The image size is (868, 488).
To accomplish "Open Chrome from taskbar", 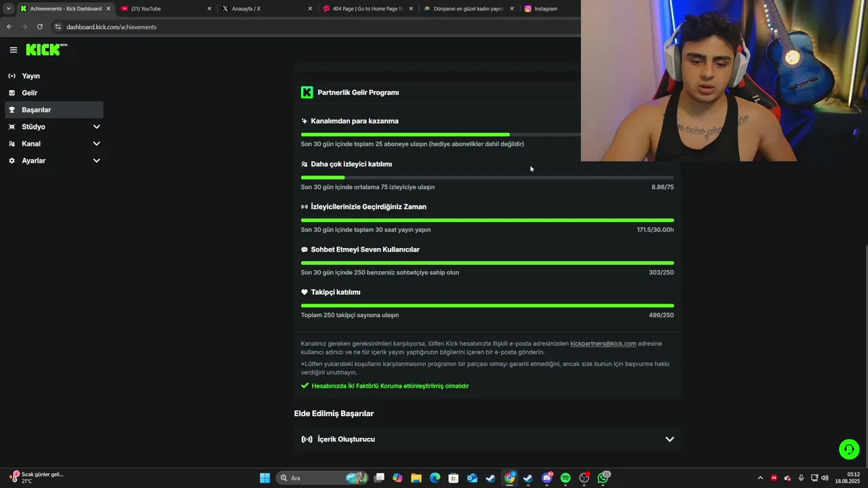I will click(x=509, y=478).
